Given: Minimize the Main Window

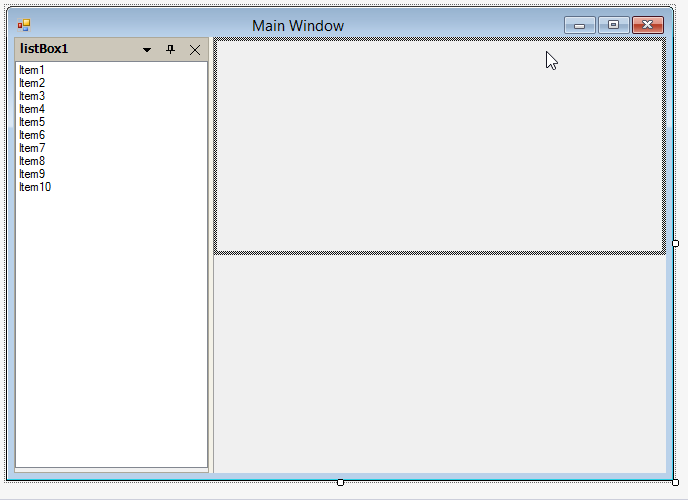Looking at the screenshot, I should pos(579,26).
